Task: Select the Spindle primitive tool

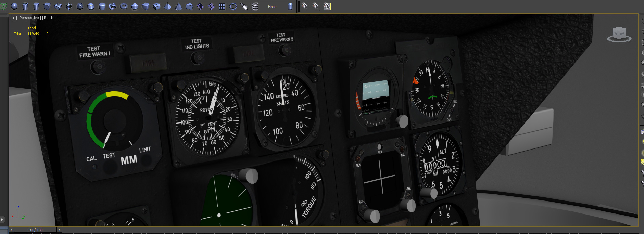Action: pos(135,6)
